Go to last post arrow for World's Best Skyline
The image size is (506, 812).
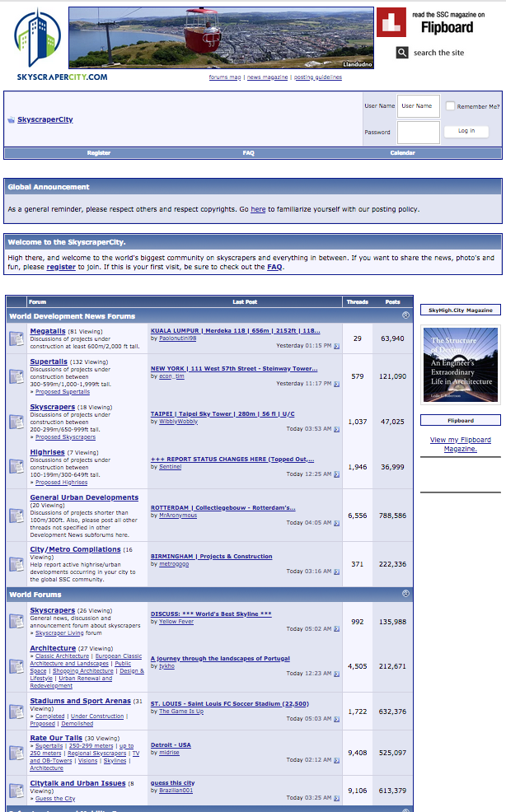[336, 628]
